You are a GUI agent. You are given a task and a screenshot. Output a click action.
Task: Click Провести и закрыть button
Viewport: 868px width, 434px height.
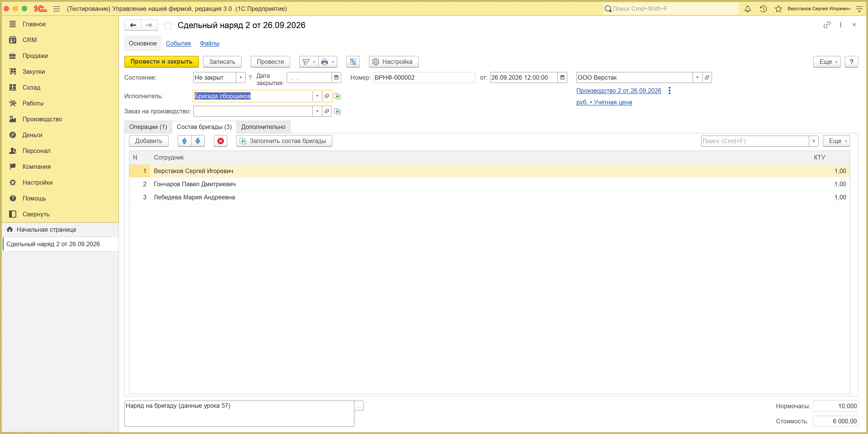[161, 62]
